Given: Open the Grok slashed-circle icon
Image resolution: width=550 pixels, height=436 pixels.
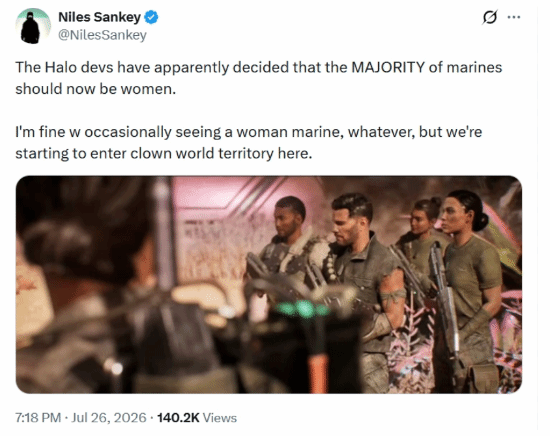Looking at the screenshot, I should (490, 17).
